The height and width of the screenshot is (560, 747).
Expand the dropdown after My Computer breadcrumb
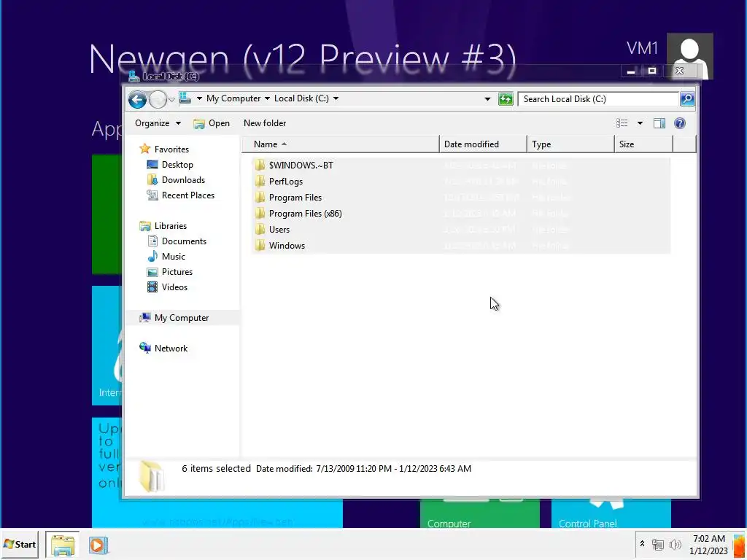267,98
